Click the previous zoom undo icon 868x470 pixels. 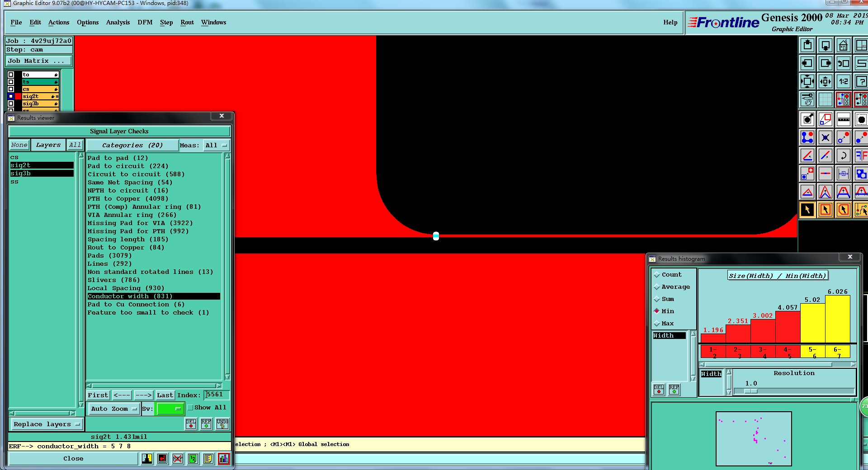pos(844,63)
